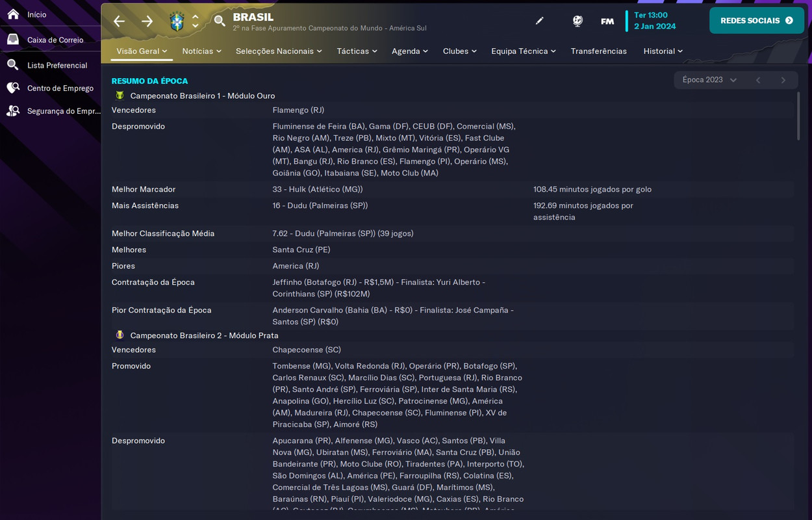Open Segurança do Emprego icon

13,110
